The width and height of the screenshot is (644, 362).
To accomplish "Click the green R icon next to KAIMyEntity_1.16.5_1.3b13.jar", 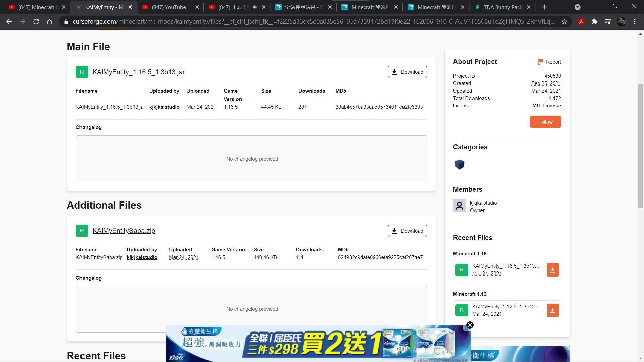I will (x=82, y=72).
